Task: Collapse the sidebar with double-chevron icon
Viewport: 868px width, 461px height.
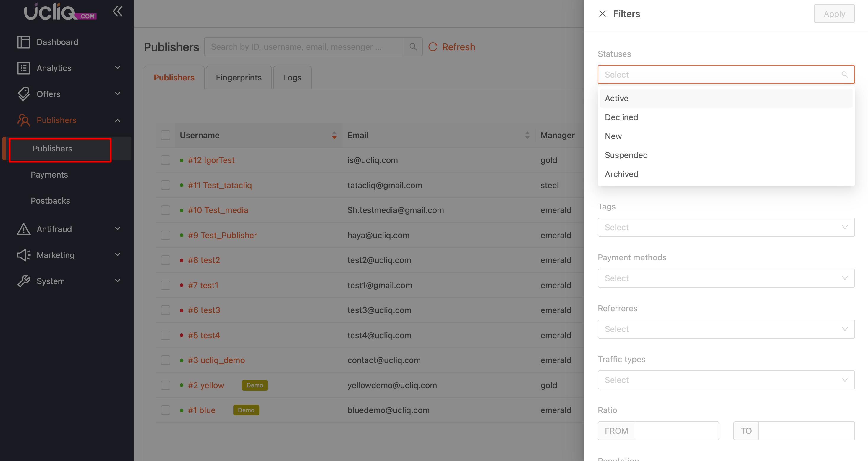Action: pyautogui.click(x=117, y=12)
